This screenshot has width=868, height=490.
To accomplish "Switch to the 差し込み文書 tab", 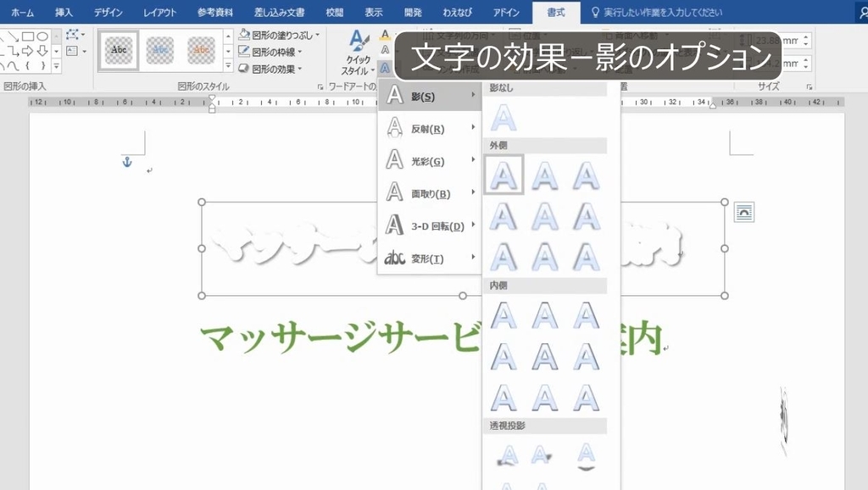I will point(279,12).
